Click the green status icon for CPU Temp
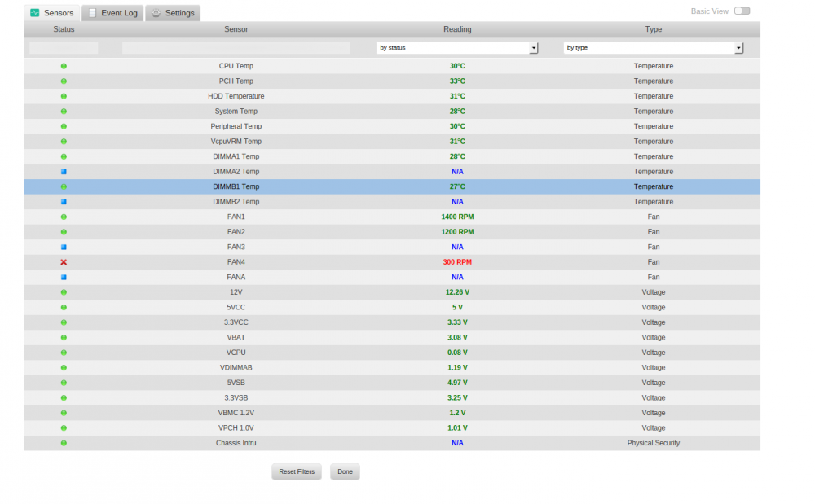The width and height of the screenshot is (815, 504). pos(64,66)
